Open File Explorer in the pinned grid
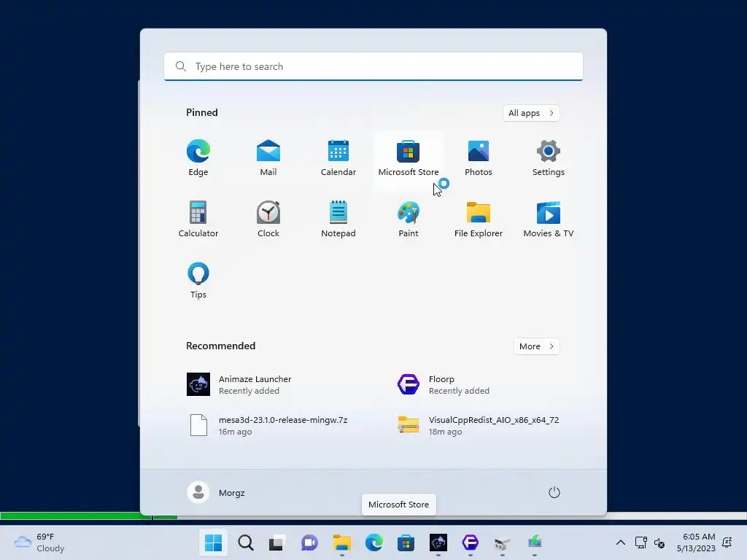The height and width of the screenshot is (560, 747). [479, 219]
